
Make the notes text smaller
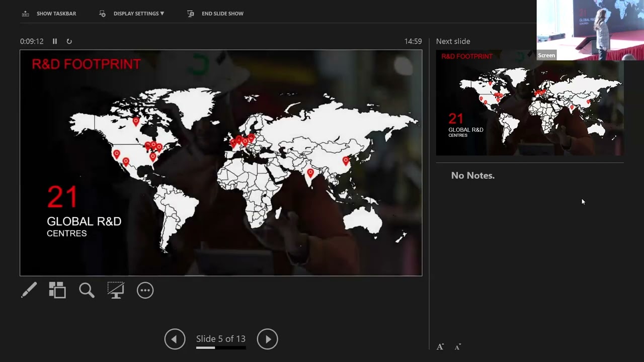pyautogui.click(x=457, y=347)
